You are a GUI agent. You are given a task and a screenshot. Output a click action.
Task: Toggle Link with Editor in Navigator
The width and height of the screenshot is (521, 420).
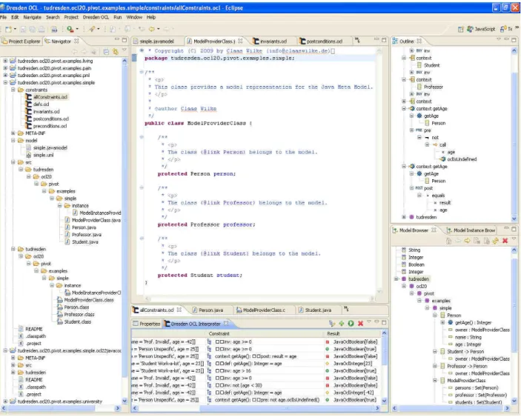tap(116, 51)
